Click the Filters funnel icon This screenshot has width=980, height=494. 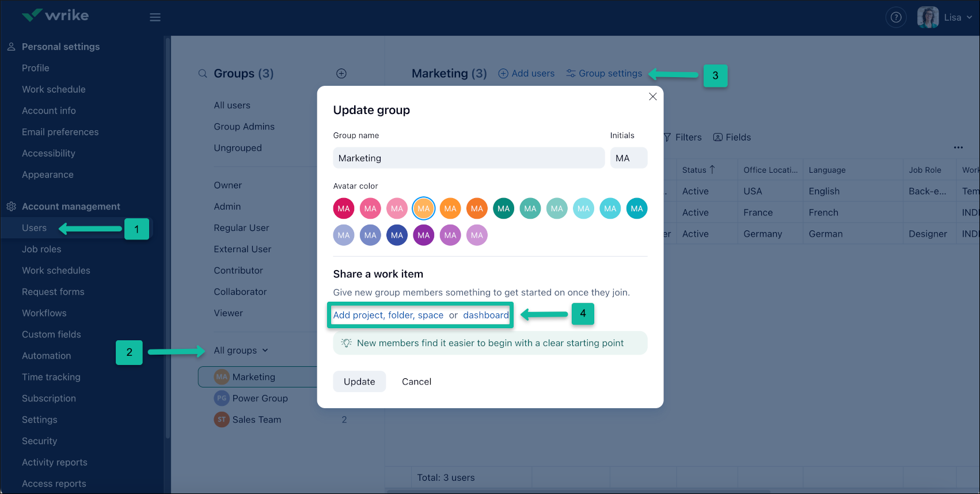[667, 137]
